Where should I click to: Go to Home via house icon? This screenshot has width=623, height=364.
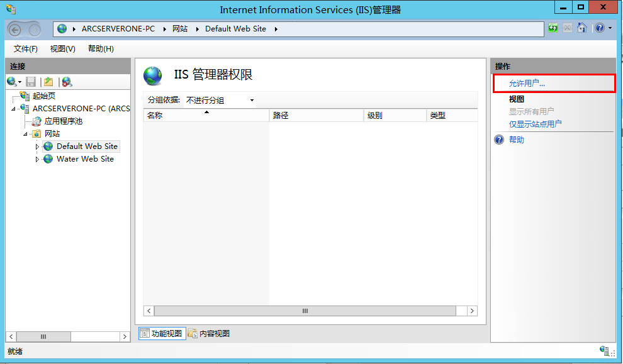coord(581,28)
